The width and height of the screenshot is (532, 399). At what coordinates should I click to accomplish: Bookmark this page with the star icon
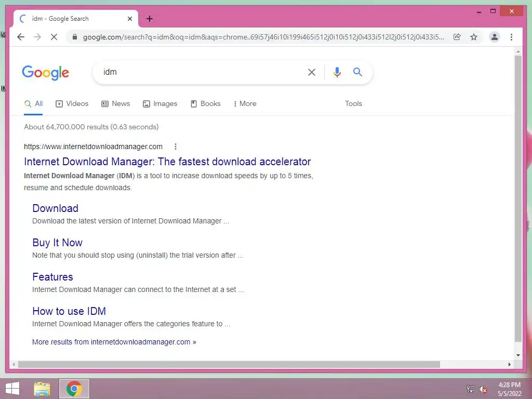coord(474,37)
